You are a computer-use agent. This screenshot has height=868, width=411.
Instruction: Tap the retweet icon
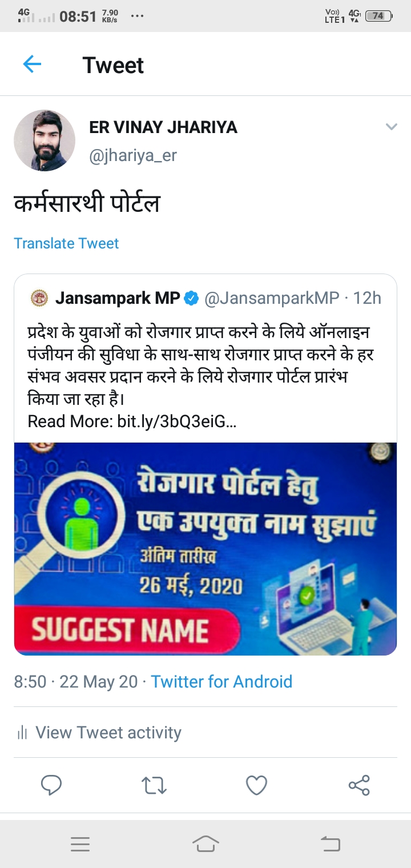click(154, 785)
